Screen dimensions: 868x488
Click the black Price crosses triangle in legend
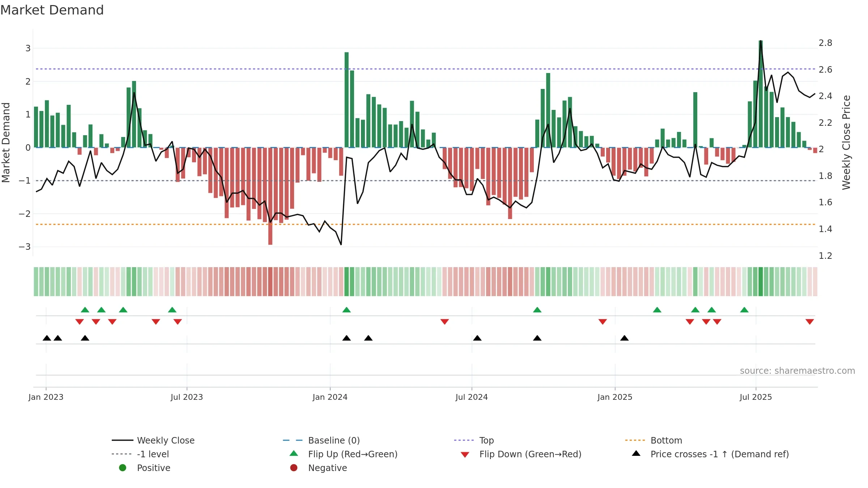pos(636,453)
